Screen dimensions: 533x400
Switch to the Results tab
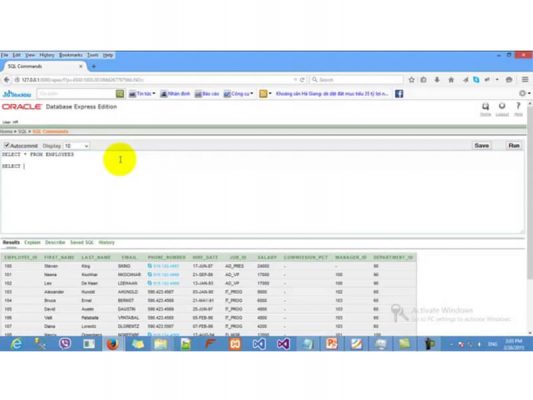tap(11, 242)
